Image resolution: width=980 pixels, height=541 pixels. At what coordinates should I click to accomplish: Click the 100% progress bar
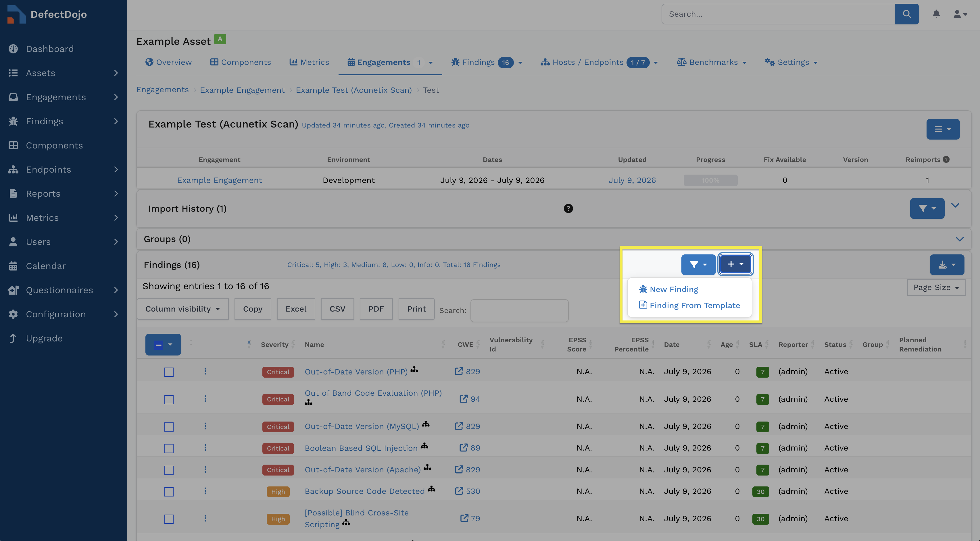(x=710, y=180)
